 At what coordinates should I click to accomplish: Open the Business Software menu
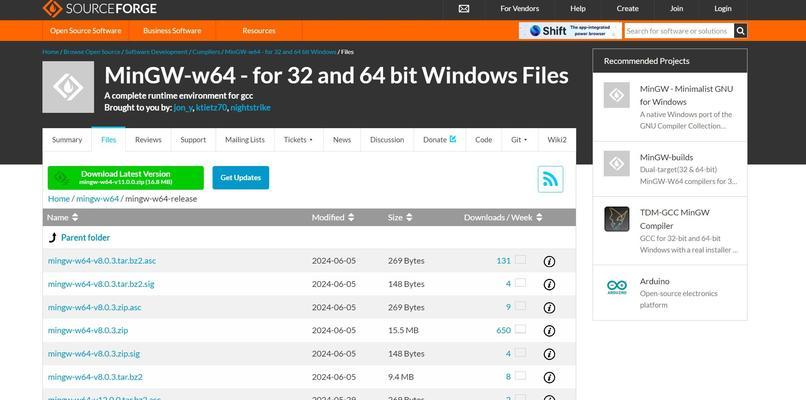tap(172, 31)
